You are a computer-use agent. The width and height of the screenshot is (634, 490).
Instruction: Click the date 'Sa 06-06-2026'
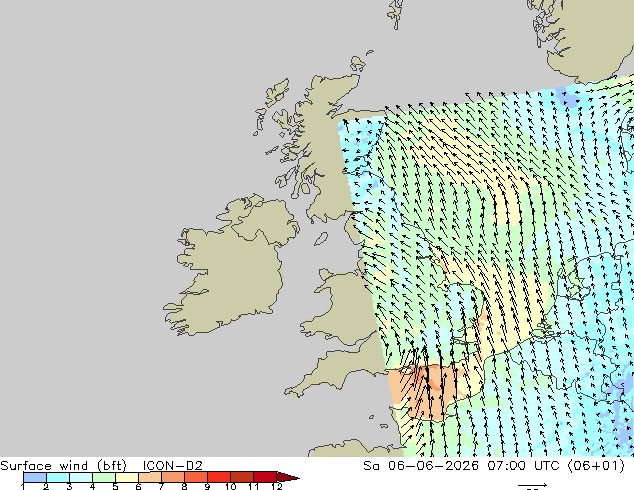click(x=421, y=466)
